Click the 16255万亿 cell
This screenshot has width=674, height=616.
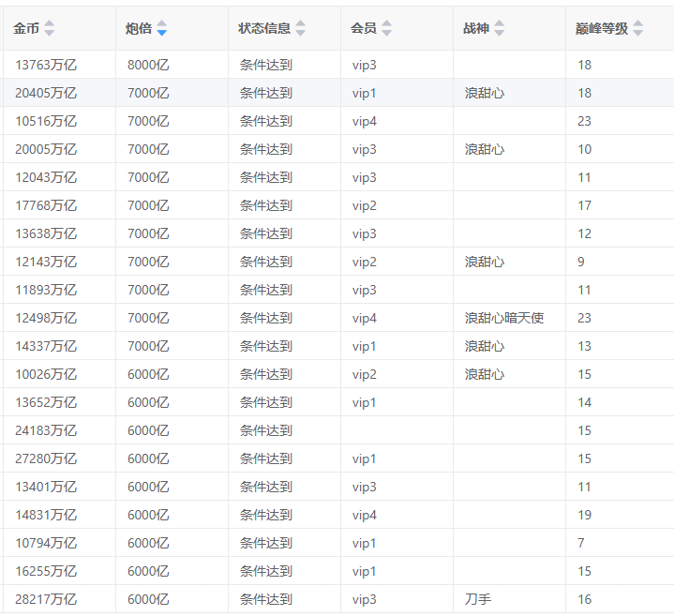click(46, 571)
